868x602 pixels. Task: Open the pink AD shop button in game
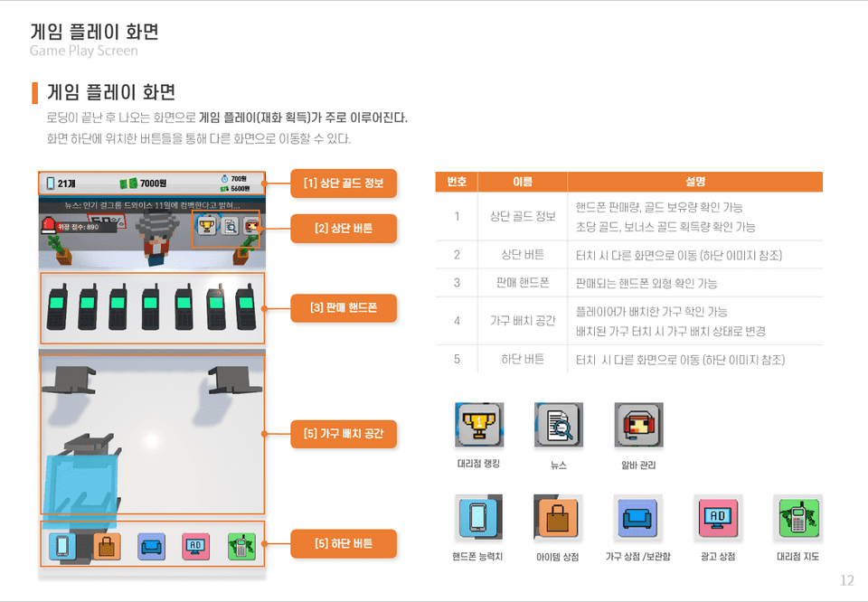pyautogui.click(x=196, y=546)
